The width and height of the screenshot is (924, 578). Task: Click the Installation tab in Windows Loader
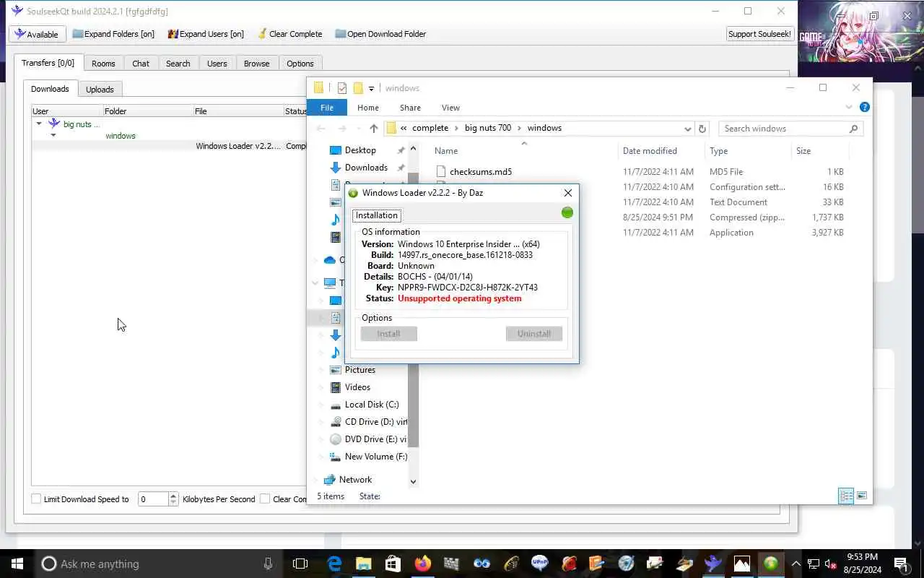click(377, 215)
